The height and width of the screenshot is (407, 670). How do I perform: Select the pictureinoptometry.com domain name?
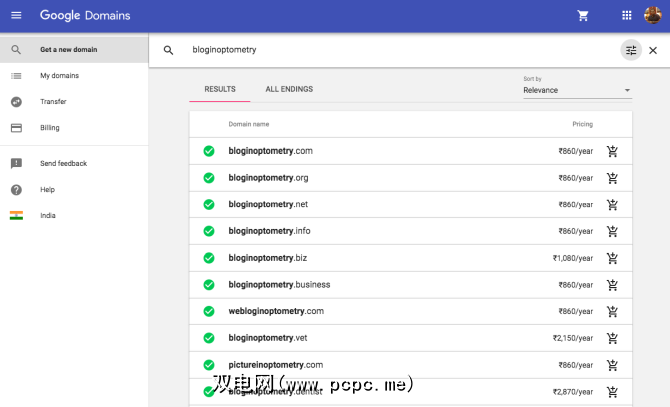click(276, 365)
